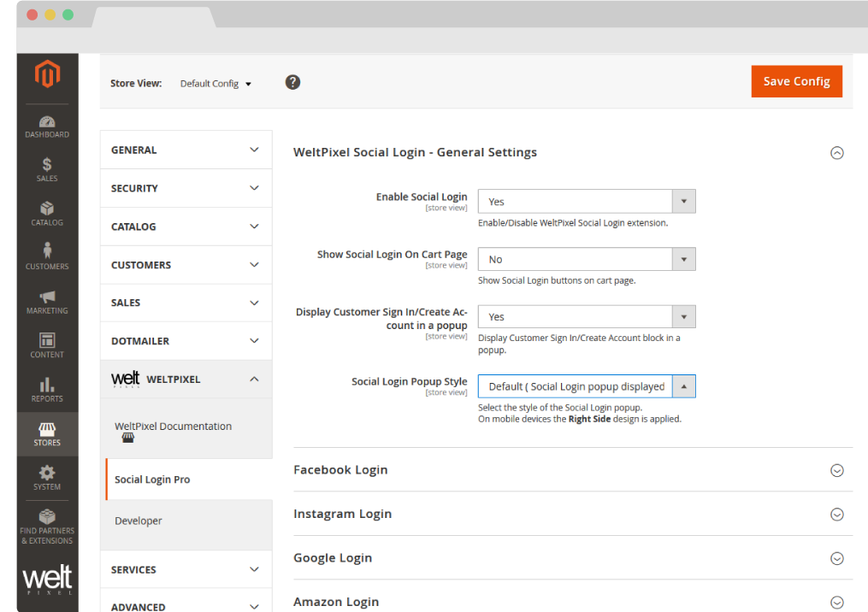Open Enable Social Login dropdown
868x612 pixels.
click(x=586, y=202)
